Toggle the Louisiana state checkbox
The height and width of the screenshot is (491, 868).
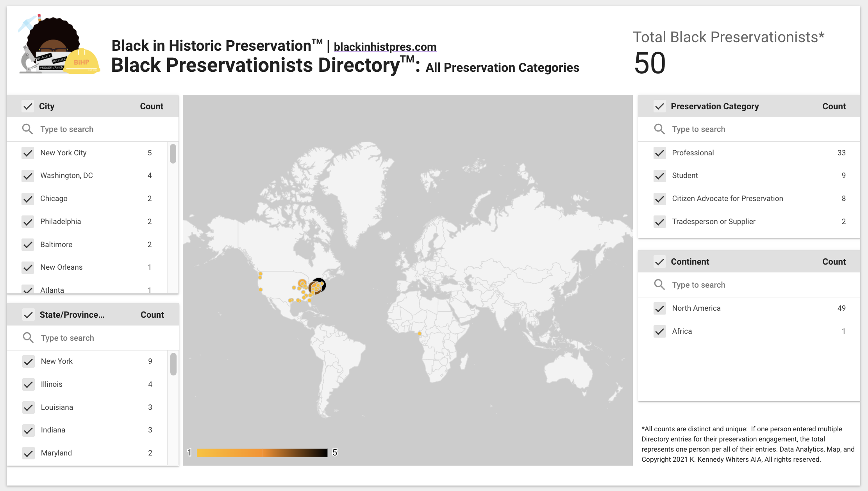coord(29,407)
